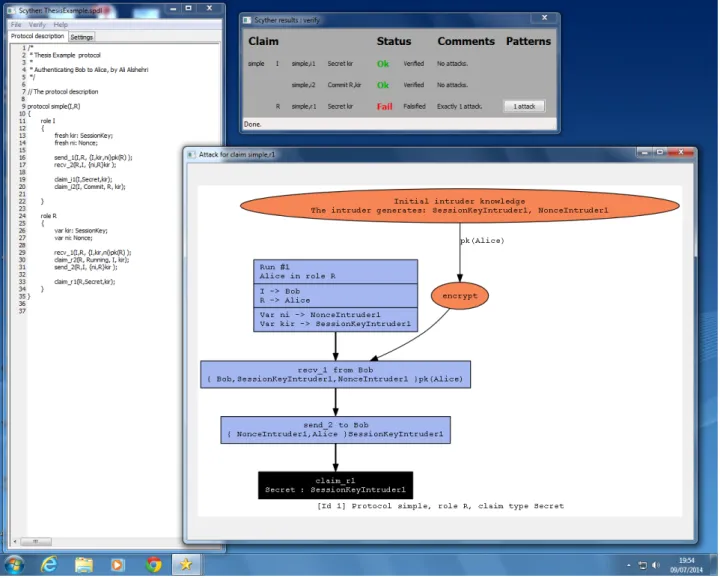Click the black 'claim_r1' node
The width and height of the screenshot is (720, 578).
(x=336, y=486)
